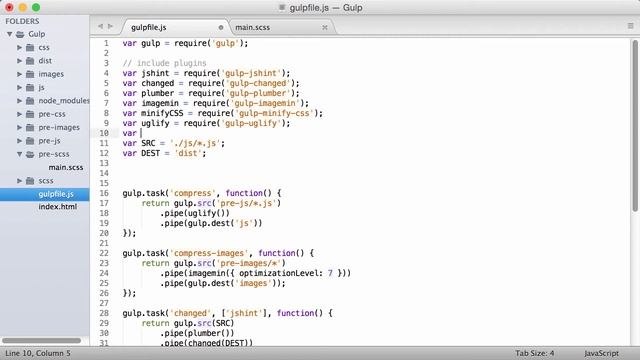Screen dimensions: 640x360
Task: Close the main.scss tab
Action: (324, 27)
